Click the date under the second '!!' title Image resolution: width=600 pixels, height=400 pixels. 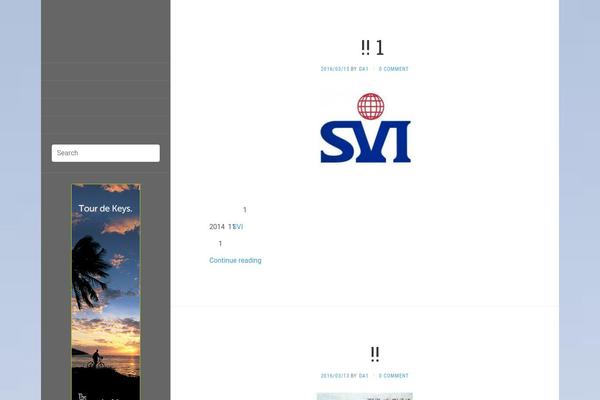coord(335,376)
